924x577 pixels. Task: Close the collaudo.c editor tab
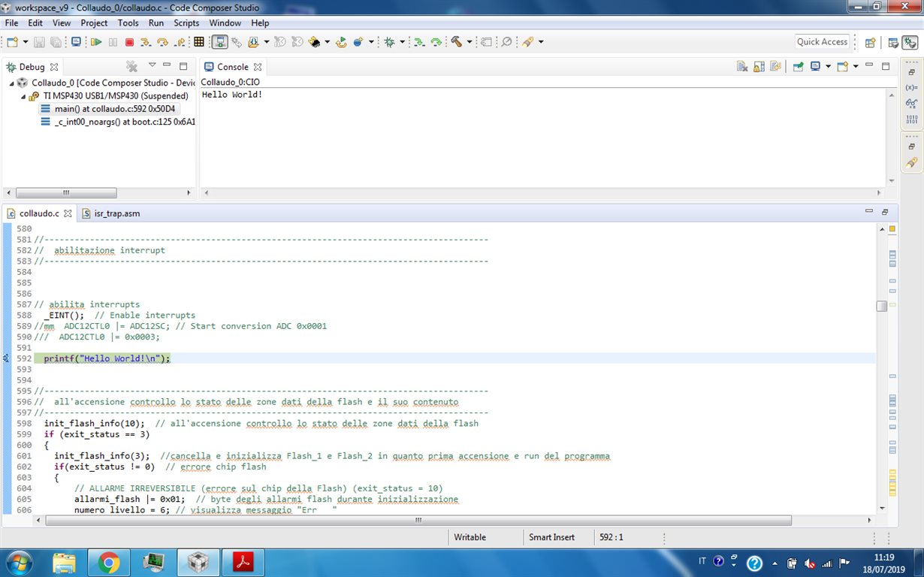click(x=68, y=213)
